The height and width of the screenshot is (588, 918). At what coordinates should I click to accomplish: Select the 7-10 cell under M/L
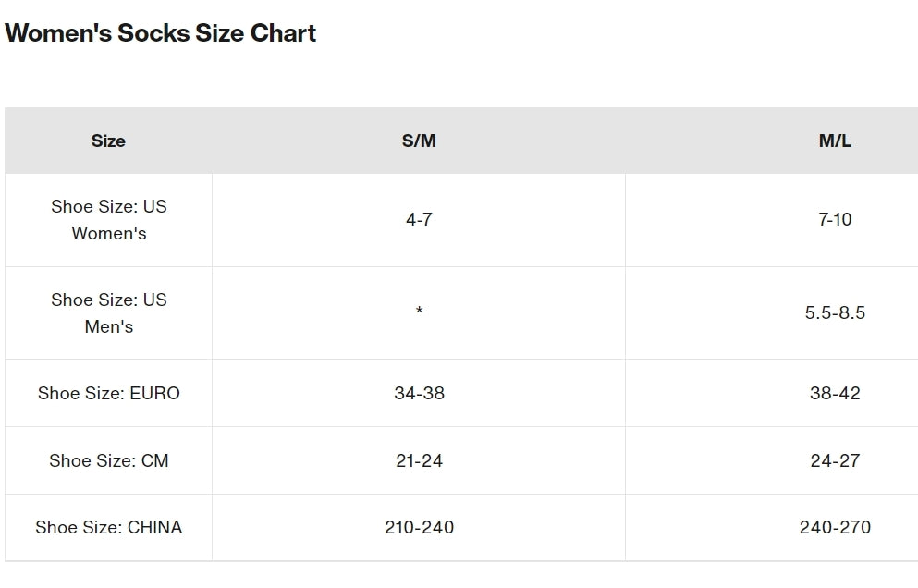(x=835, y=220)
